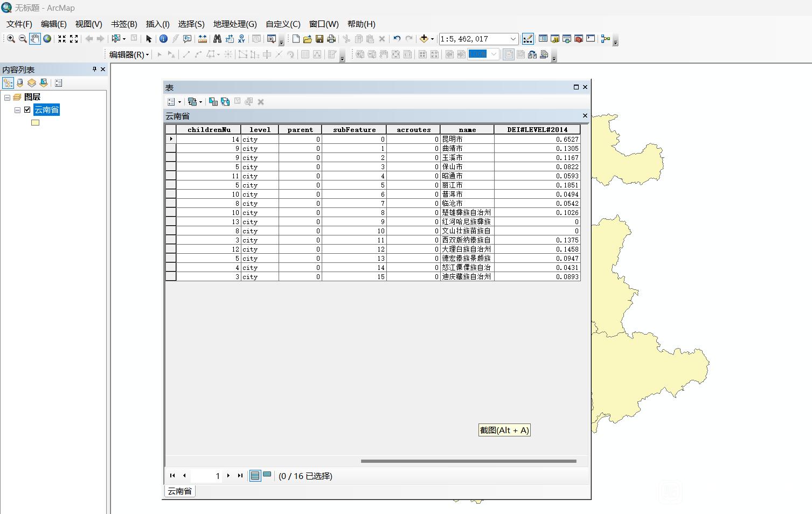Go to last record in table
This screenshot has width=812, height=514.
pos(240,476)
